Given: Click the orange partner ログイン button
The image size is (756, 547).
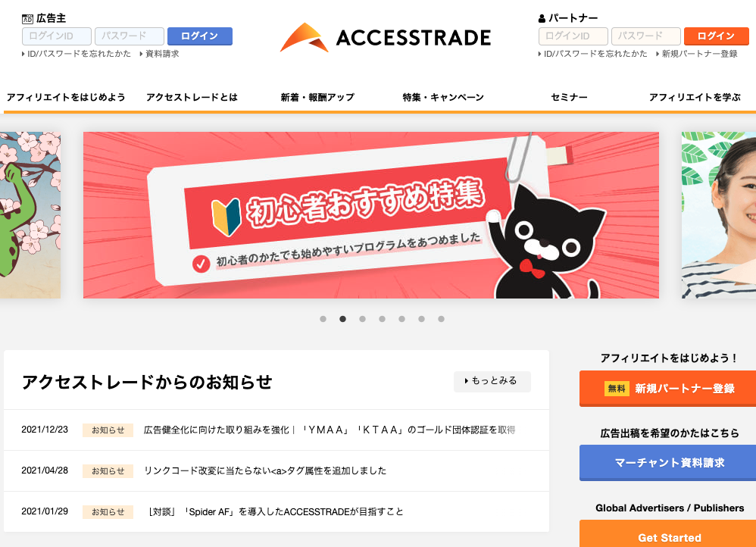Looking at the screenshot, I should 716,36.
